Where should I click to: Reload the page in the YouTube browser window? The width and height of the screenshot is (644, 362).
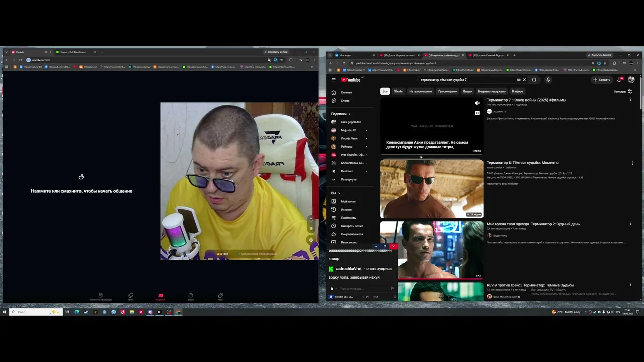[x=344, y=63]
